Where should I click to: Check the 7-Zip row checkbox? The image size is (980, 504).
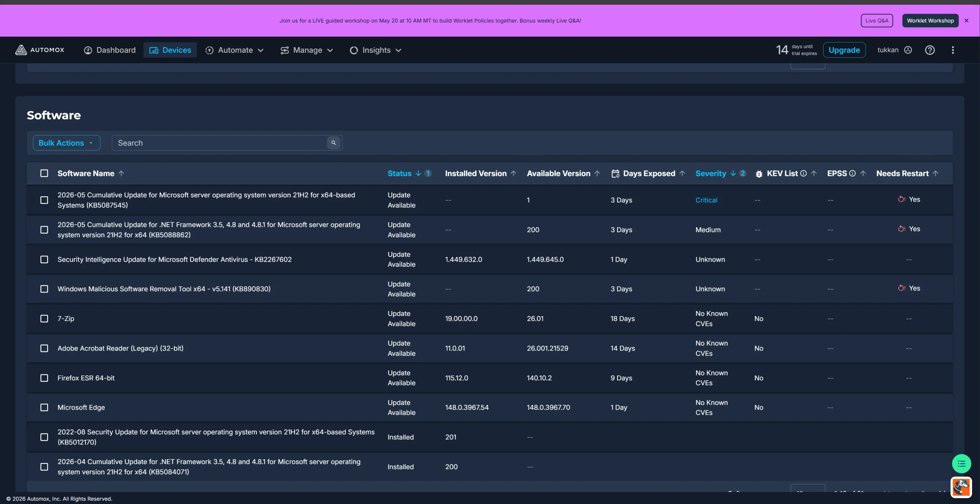click(x=44, y=319)
